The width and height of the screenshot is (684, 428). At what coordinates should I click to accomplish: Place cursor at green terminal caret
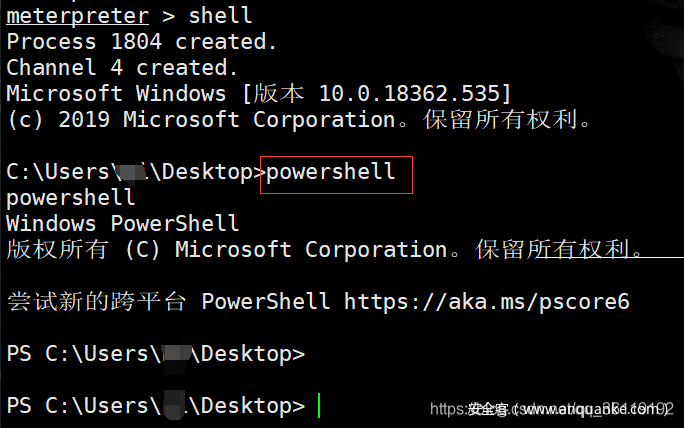pyautogui.click(x=319, y=406)
